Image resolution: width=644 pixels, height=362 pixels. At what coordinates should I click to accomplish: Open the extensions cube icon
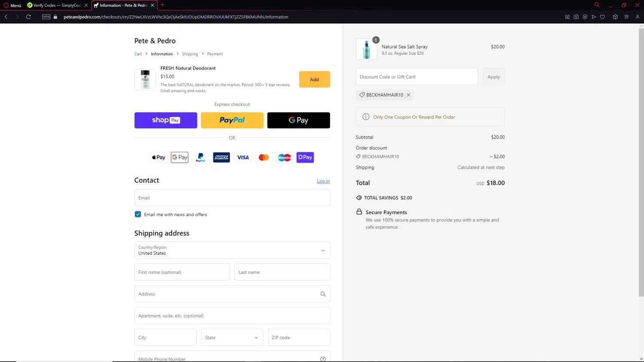click(x=615, y=17)
